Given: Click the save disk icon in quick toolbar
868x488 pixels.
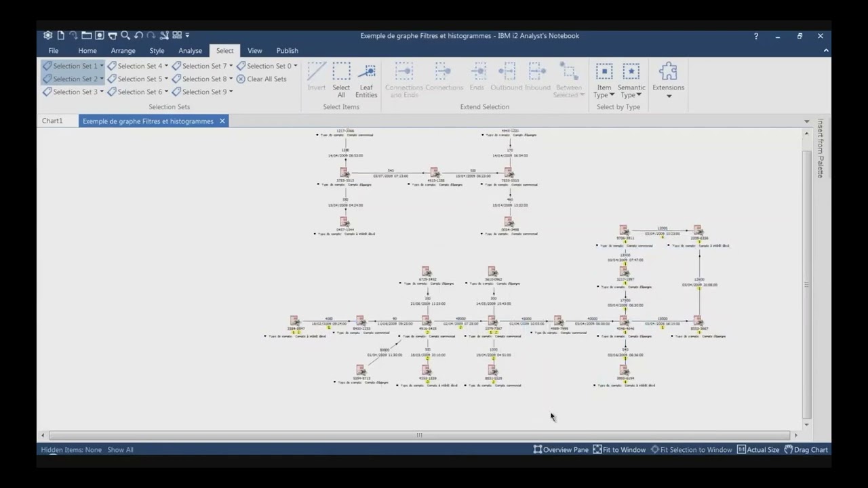Looking at the screenshot, I should tap(100, 35).
